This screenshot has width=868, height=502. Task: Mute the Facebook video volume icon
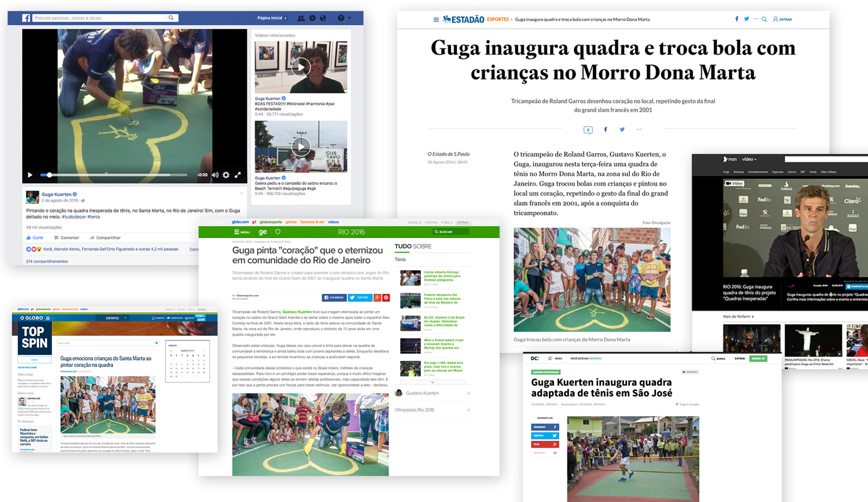[x=215, y=175]
